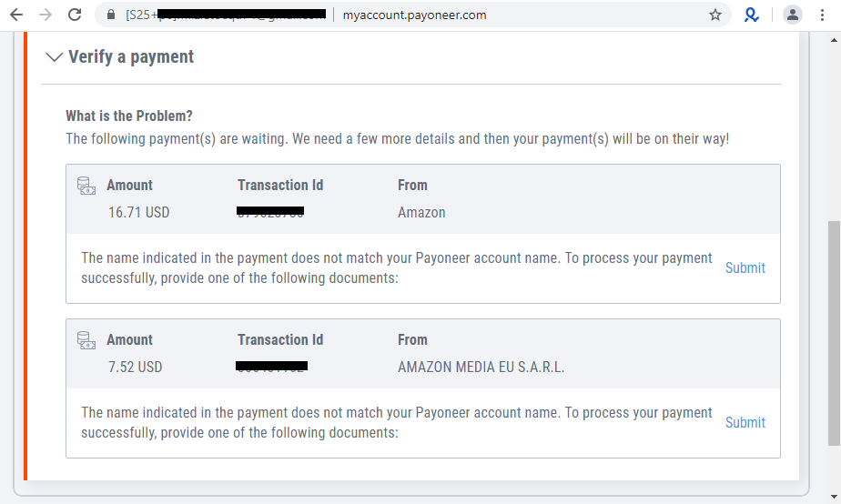Click the What is the Problem? heading
This screenshot has width=841, height=504.
(x=129, y=116)
